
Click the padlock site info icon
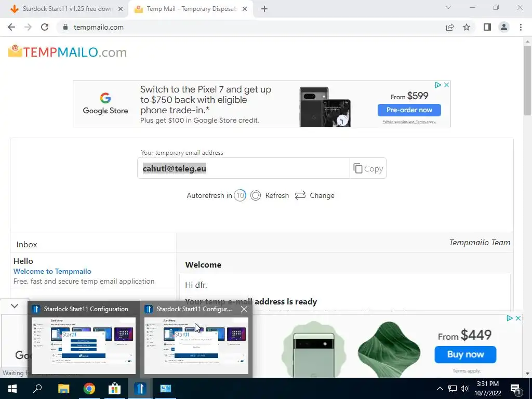click(65, 27)
